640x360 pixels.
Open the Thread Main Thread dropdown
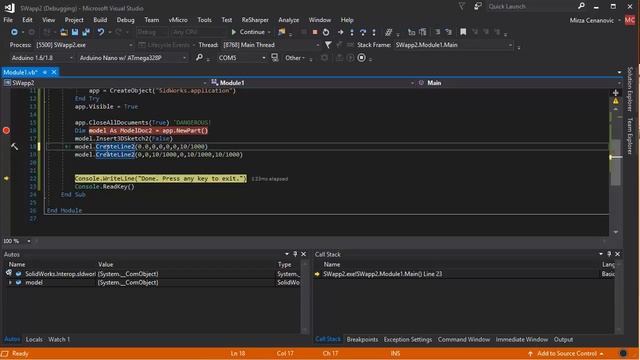click(317, 45)
